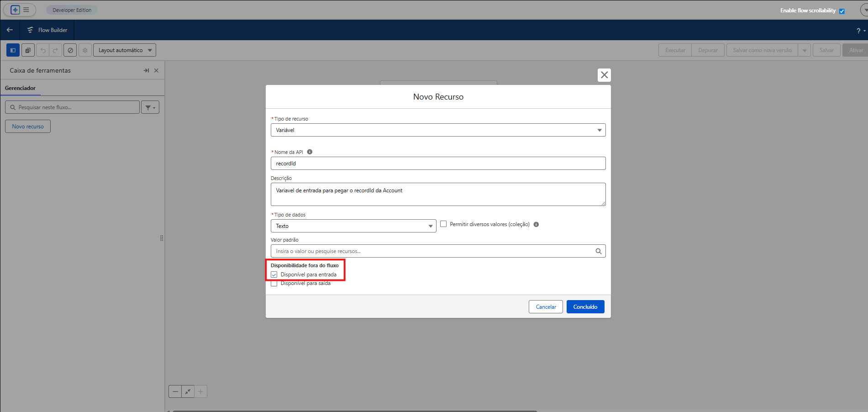The width and height of the screenshot is (868, 412).
Task: Open the help menu in the top bar
Action: (858, 30)
